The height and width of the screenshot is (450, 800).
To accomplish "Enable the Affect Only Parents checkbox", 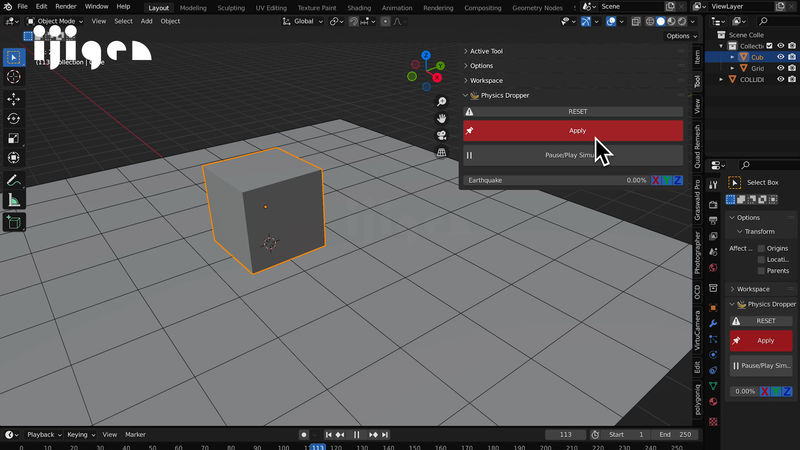I will pos(761,271).
